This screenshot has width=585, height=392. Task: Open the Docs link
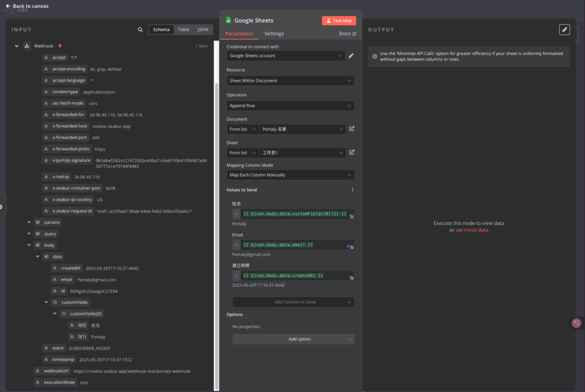click(x=347, y=34)
